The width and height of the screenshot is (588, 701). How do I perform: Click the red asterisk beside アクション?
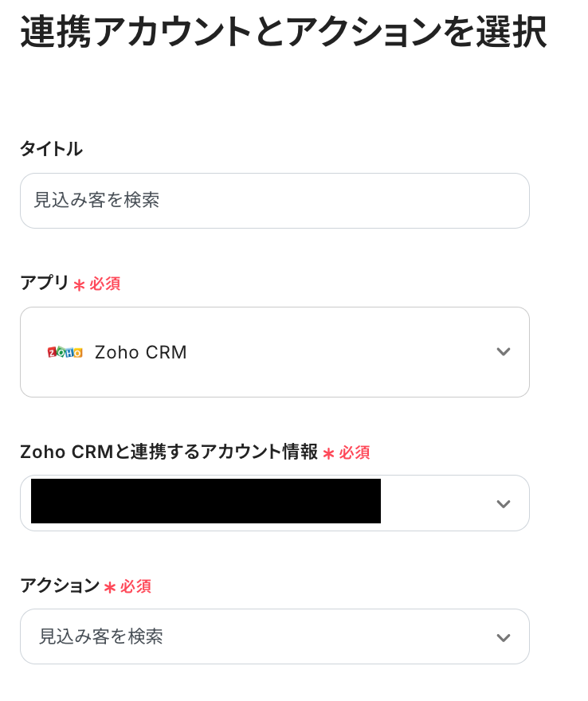point(110,588)
